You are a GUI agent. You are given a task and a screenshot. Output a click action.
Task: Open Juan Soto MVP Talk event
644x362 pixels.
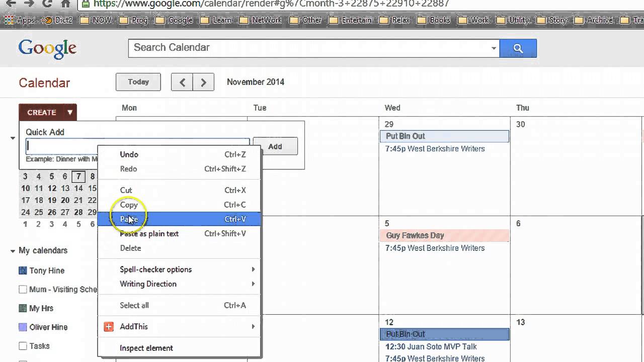point(431,346)
